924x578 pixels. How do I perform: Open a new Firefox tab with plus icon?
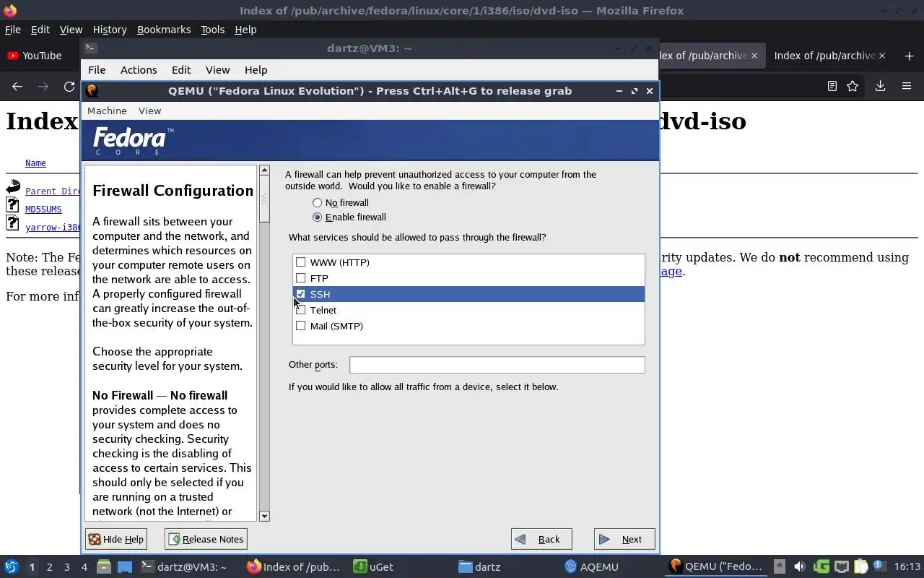[909, 56]
